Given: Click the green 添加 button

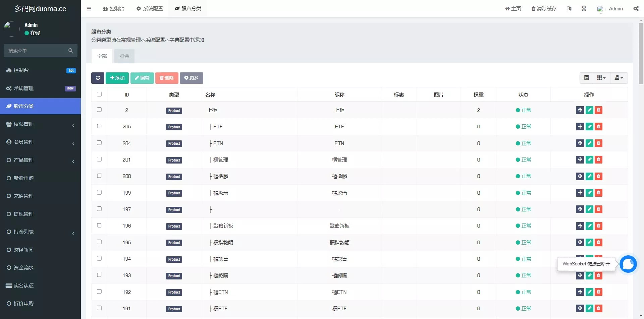Looking at the screenshot, I should 117,78.
